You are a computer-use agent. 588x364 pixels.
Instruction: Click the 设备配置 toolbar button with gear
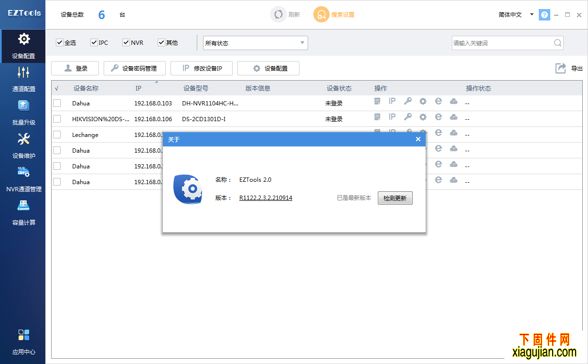[268, 68]
